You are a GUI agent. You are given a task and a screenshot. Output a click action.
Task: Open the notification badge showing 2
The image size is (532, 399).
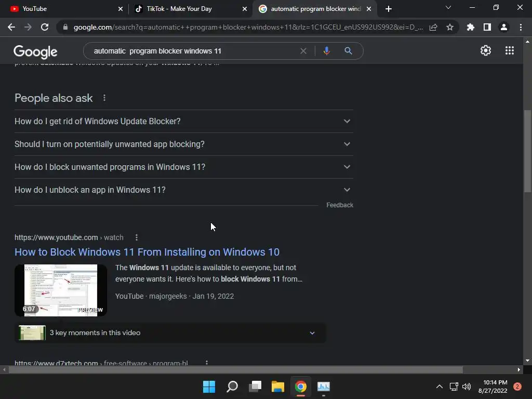pyautogui.click(x=517, y=387)
